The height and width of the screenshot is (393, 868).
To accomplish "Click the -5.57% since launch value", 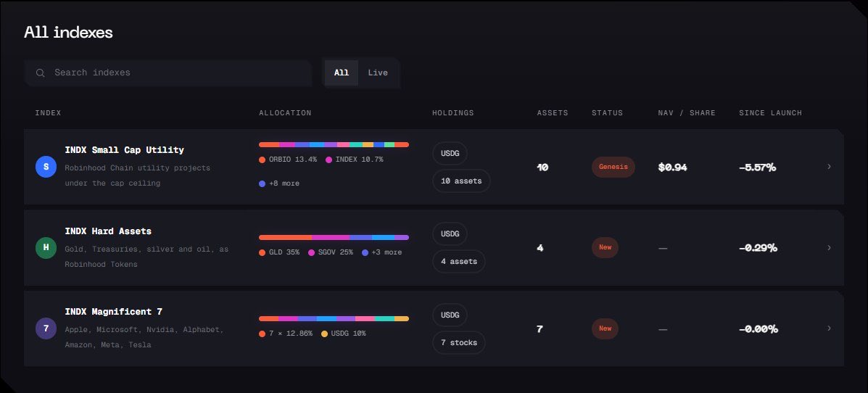I will [x=757, y=167].
